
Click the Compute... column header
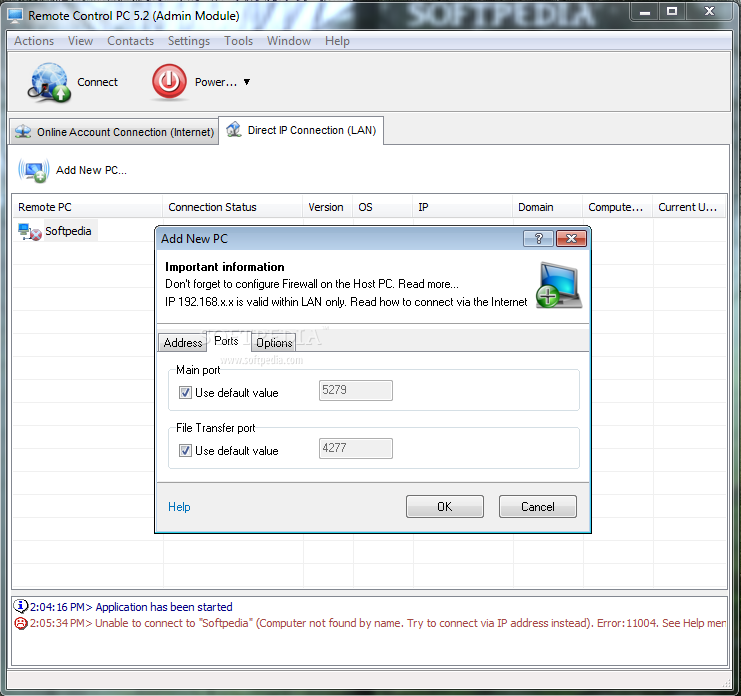tap(618, 207)
